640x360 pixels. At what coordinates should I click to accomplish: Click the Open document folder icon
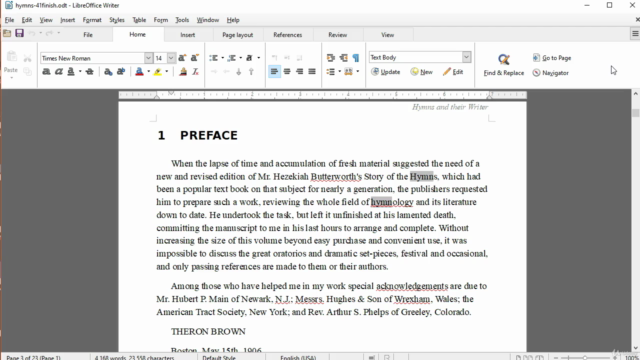click(7, 33)
